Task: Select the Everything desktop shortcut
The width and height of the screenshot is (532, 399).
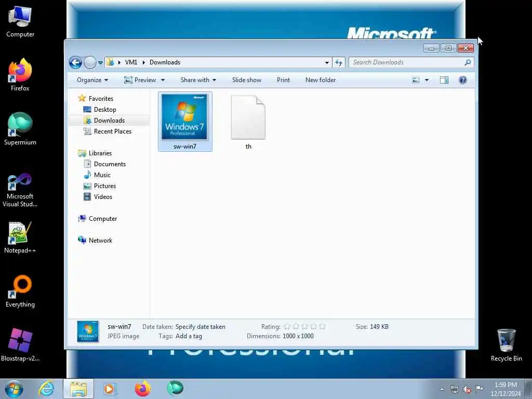Action: pyautogui.click(x=20, y=291)
